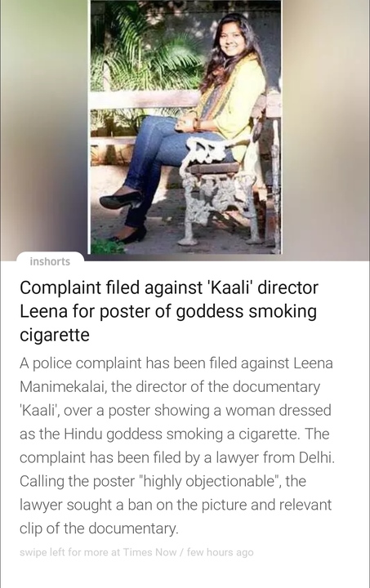Select 'clip of the documentary.' final line

coord(99,528)
